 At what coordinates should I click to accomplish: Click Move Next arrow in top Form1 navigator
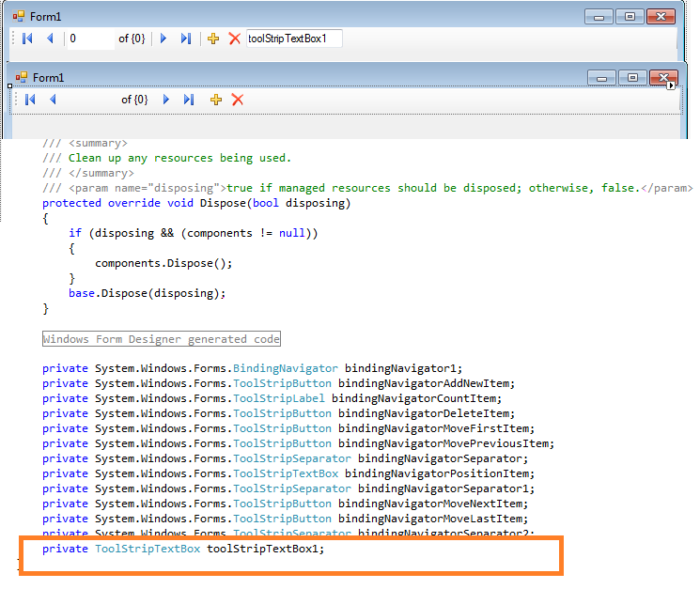coord(163,39)
